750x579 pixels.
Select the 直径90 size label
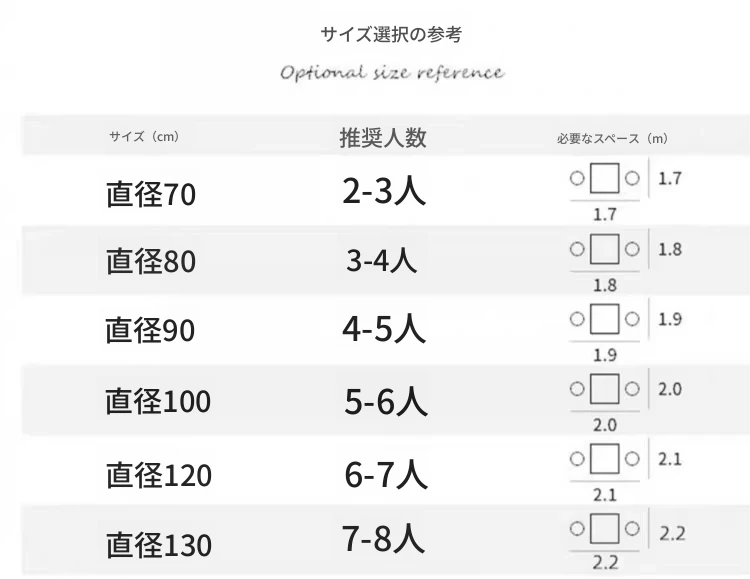click(x=150, y=330)
